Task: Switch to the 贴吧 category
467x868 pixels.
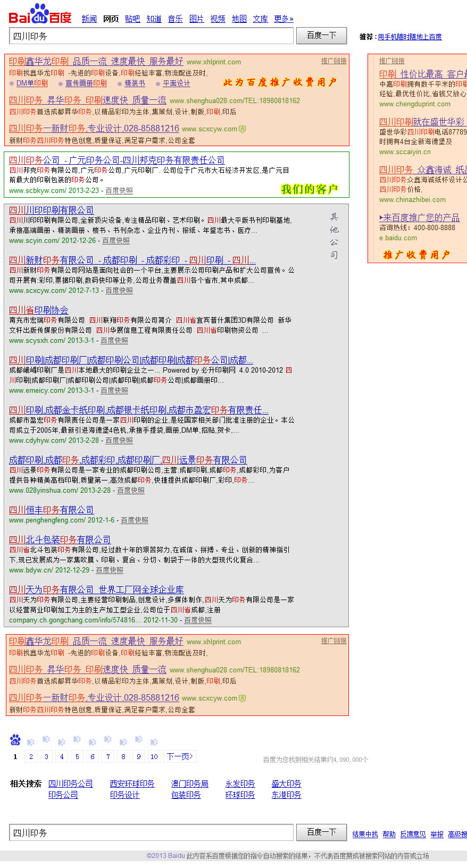Action: click(132, 19)
